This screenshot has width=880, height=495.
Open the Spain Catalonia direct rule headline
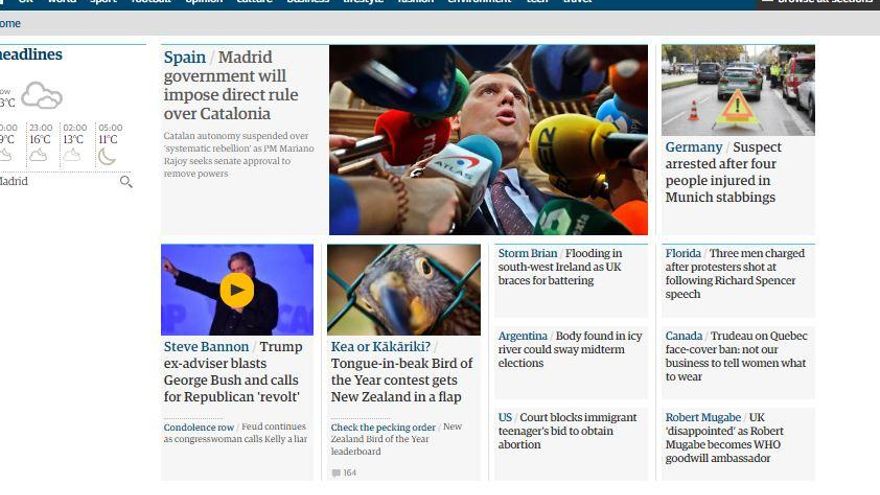coord(231,85)
